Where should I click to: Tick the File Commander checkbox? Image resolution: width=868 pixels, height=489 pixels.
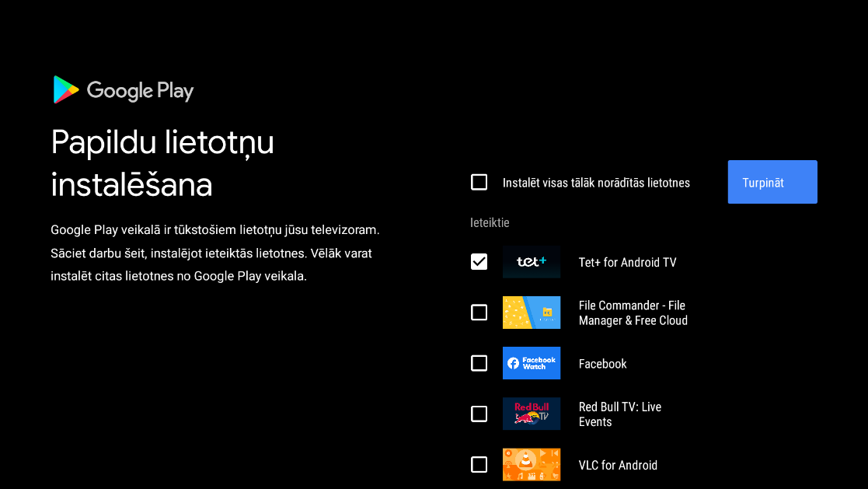pos(479,313)
